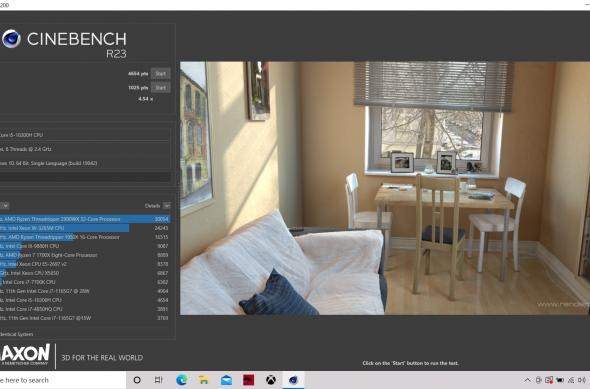Open the Mail app from the taskbar
Screen dimensions: 590x389
click(226, 380)
